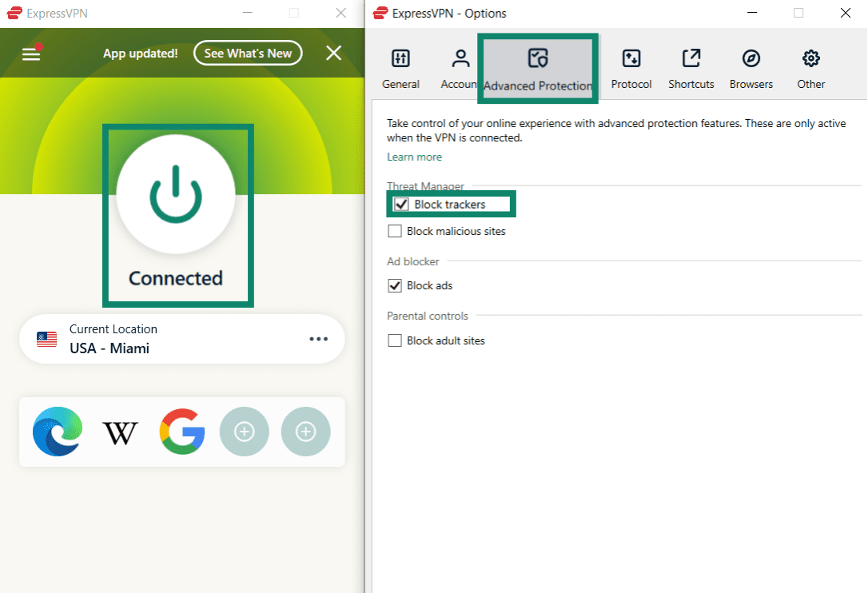Select the Account tab icon
Image resolution: width=868 pixels, height=593 pixels.
pos(460,58)
